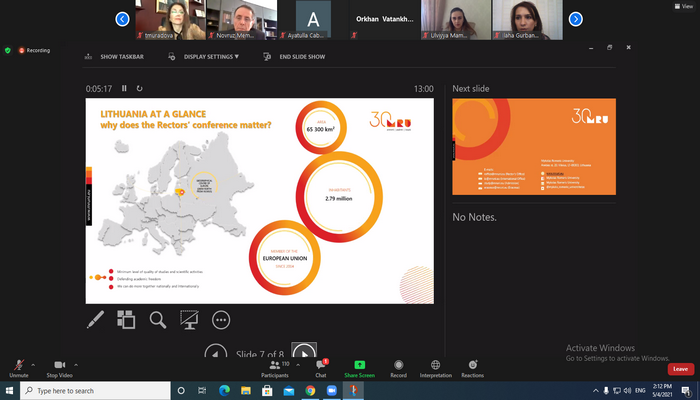This screenshot has height=400, width=700.
Task: Expand video options arrow beside Stop Video
Action: [x=77, y=364]
